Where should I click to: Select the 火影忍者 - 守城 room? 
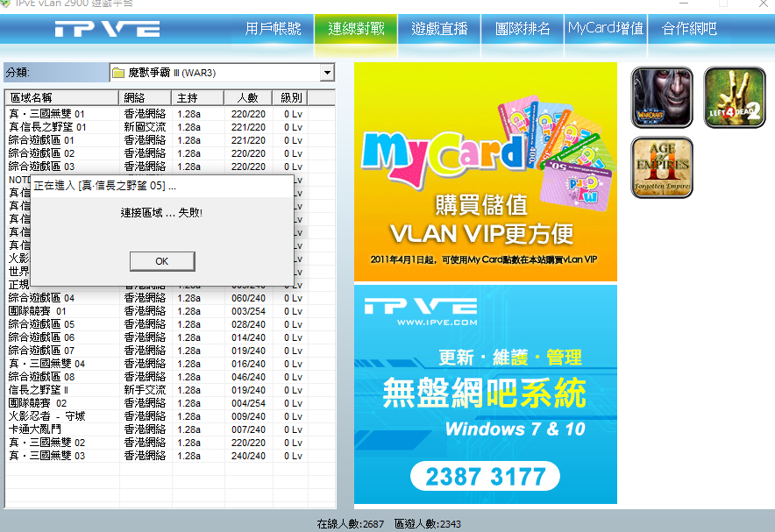tap(47, 416)
